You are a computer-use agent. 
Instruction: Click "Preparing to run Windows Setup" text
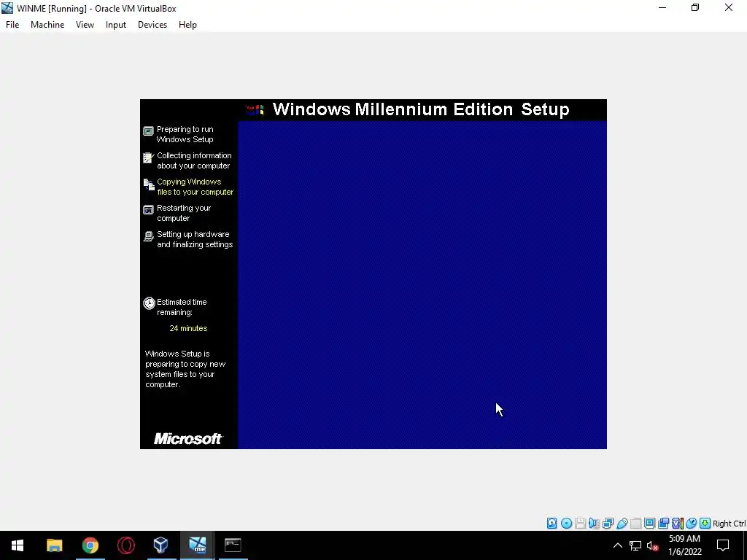pyautogui.click(x=185, y=134)
